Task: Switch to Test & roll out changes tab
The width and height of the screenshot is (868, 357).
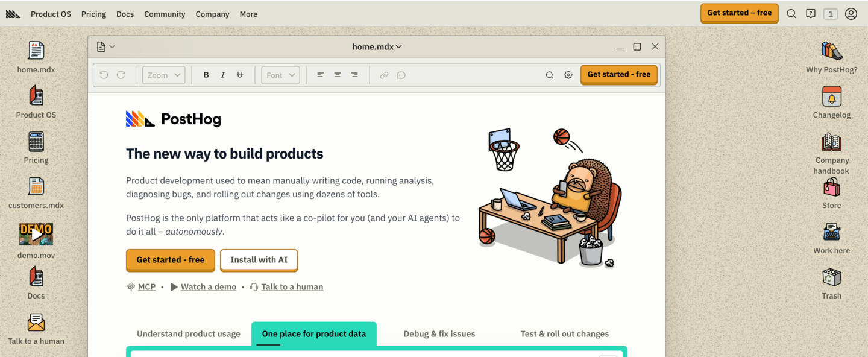Action: coord(565,334)
